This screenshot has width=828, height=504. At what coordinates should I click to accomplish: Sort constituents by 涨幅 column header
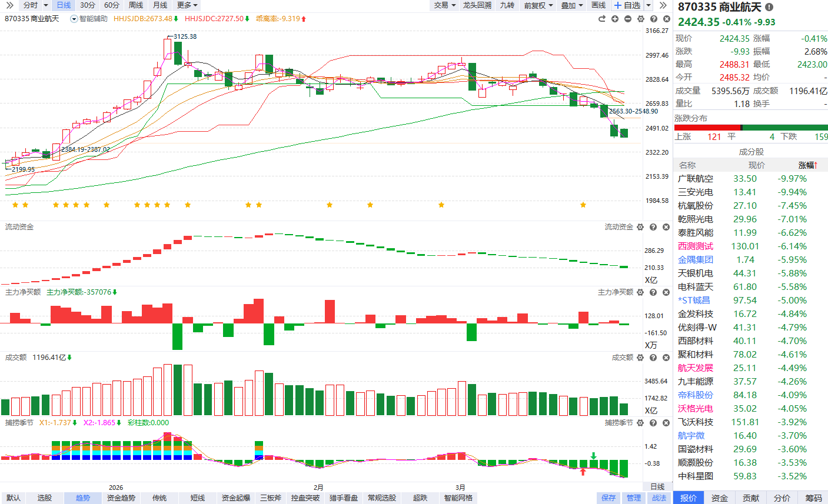click(807, 165)
